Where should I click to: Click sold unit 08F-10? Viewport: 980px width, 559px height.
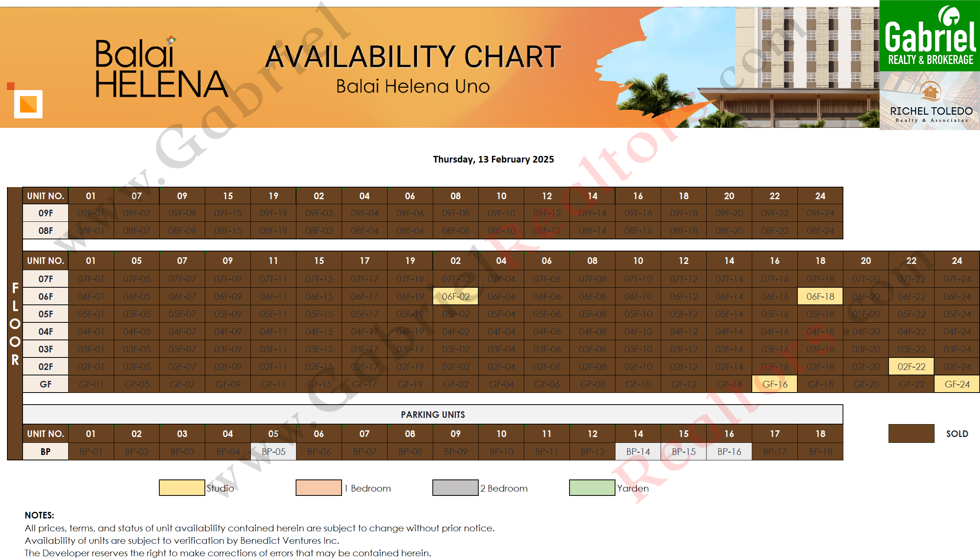pos(501,231)
